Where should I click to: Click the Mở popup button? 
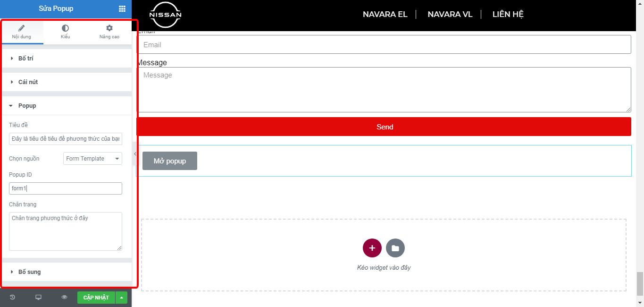pyautogui.click(x=170, y=161)
